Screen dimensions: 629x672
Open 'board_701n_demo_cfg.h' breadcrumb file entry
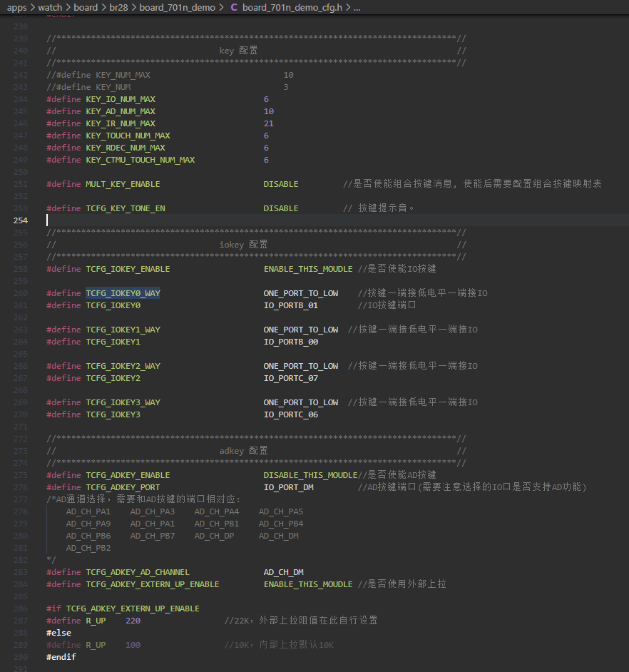292,7
